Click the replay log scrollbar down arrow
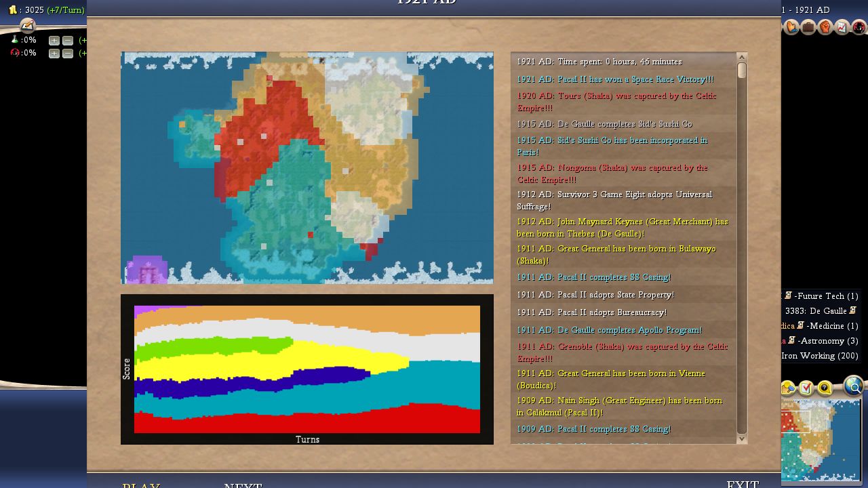Viewport: 868px width, 488px height. point(741,439)
